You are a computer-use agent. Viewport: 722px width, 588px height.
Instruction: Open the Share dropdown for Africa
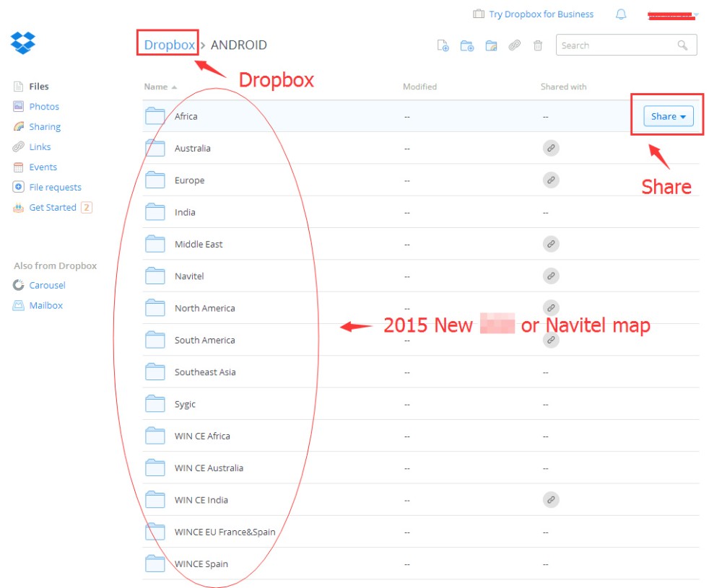point(668,116)
